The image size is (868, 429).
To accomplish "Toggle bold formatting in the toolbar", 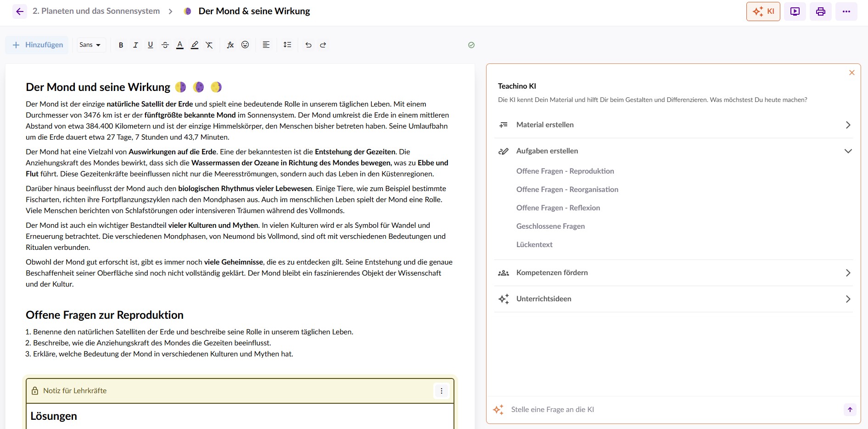I will point(121,45).
